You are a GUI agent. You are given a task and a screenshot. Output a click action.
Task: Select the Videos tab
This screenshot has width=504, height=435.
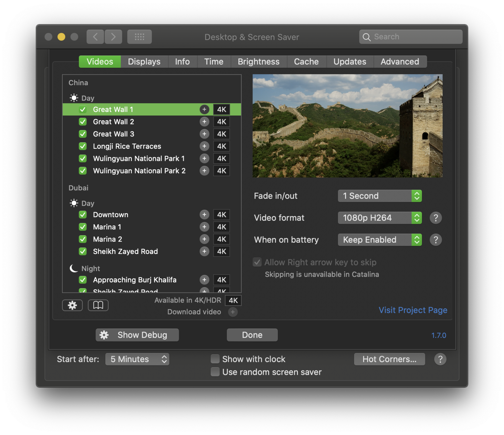pyautogui.click(x=100, y=62)
